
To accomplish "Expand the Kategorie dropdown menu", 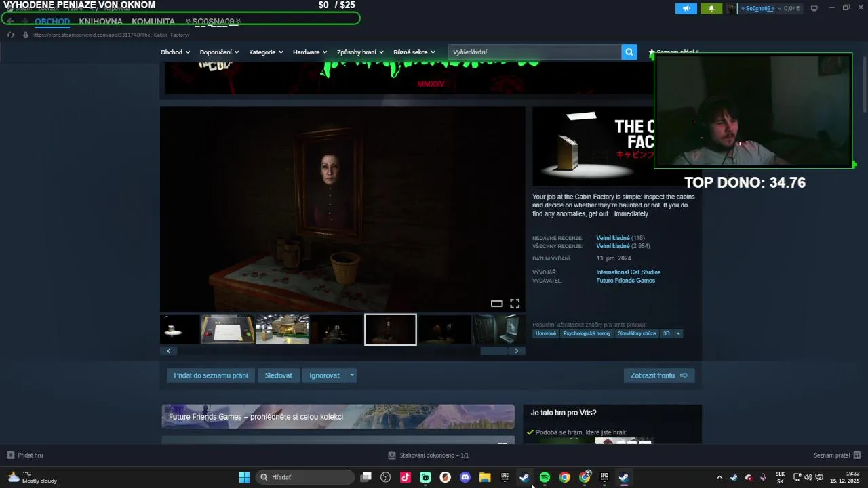I will pyautogui.click(x=266, y=52).
